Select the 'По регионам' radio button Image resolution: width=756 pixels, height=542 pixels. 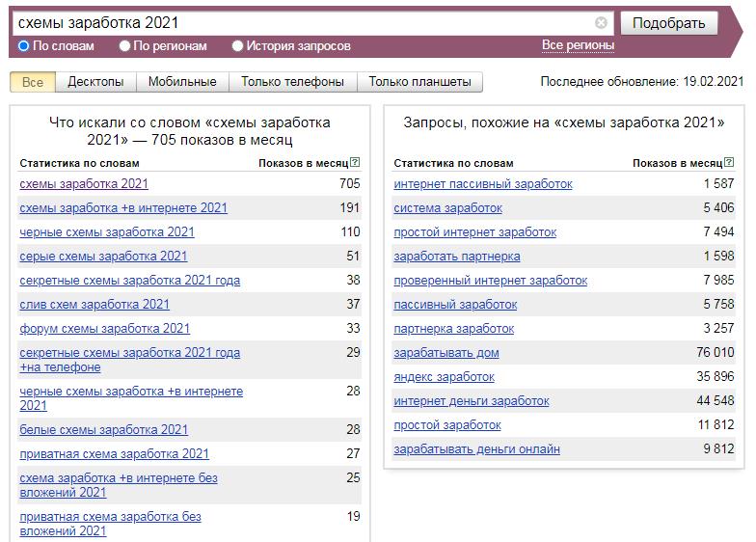[125, 46]
